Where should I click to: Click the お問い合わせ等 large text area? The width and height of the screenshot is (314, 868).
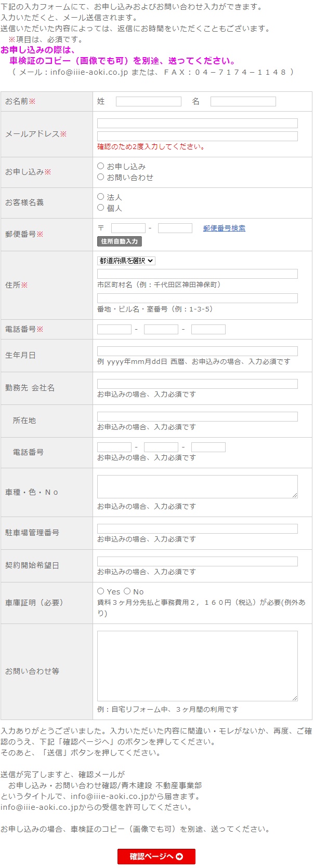click(x=197, y=666)
